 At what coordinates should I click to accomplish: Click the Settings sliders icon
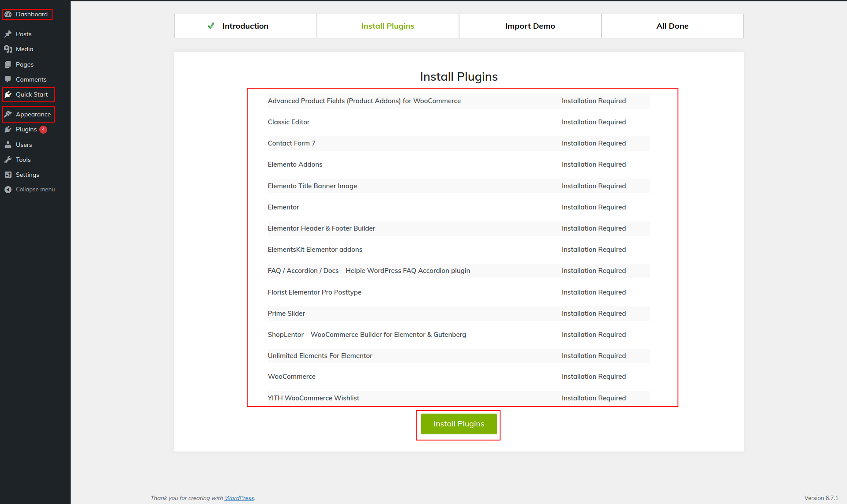(8, 175)
